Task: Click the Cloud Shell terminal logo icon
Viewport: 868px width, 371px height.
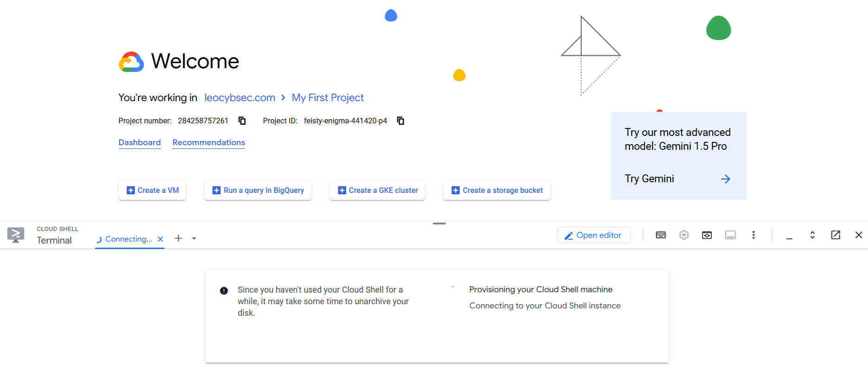Action: tap(16, 235)
